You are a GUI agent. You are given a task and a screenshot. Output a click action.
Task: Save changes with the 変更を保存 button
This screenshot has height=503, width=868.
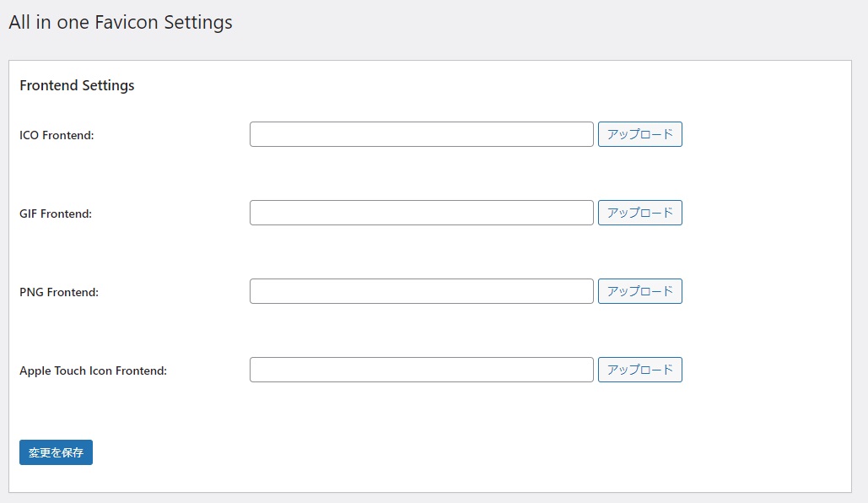click(x=56, y=452)
